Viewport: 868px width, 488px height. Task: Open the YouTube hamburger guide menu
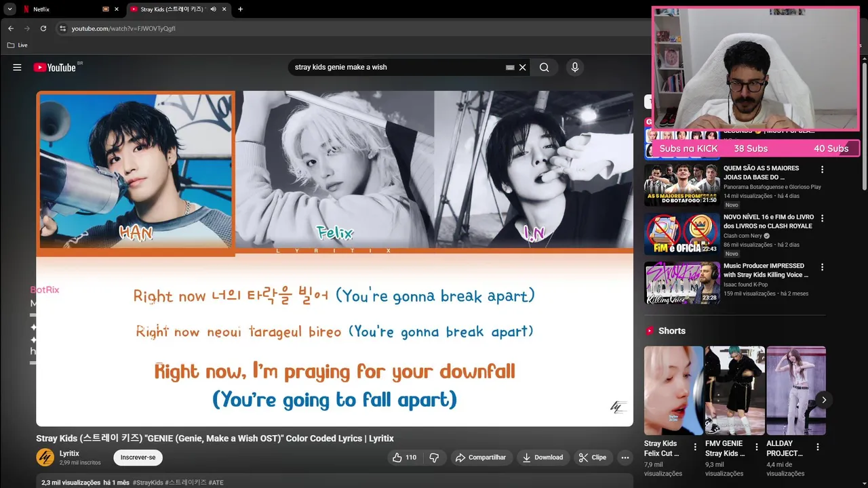tap(17, 67)
